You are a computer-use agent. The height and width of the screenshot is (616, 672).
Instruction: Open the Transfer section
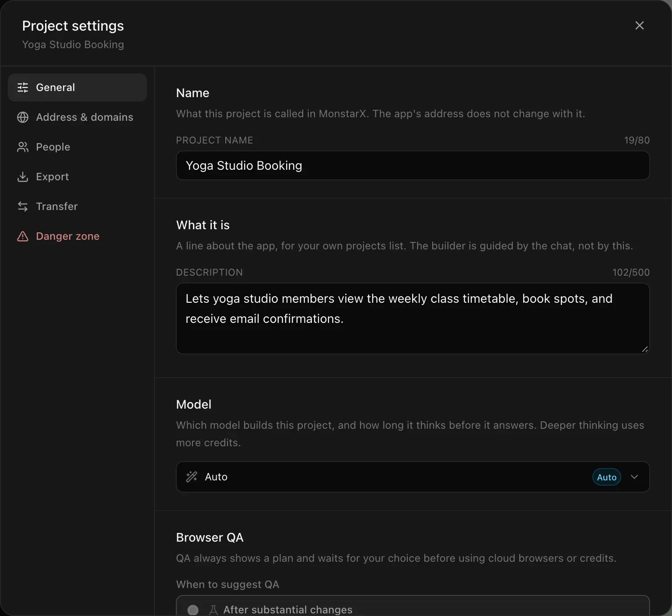77,206
